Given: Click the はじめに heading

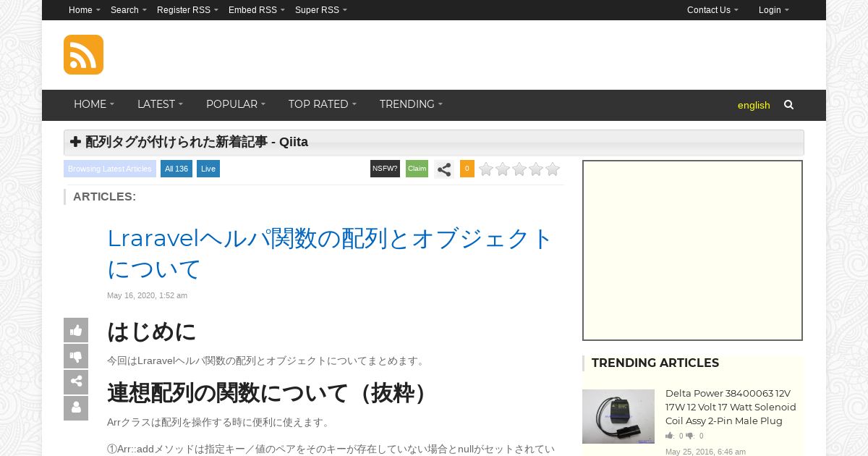Looking at the screenshot, I should (x=152, y=332).
